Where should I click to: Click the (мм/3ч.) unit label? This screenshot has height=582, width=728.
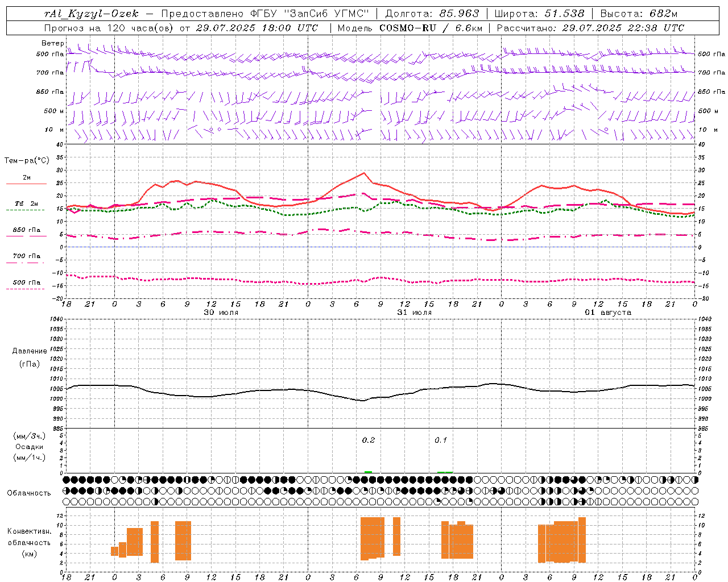coord(29,436)
